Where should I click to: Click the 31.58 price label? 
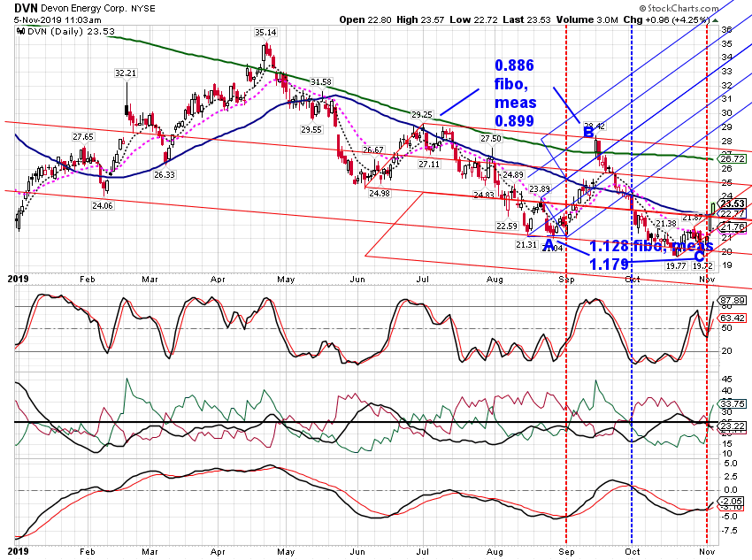coord(321,82)
